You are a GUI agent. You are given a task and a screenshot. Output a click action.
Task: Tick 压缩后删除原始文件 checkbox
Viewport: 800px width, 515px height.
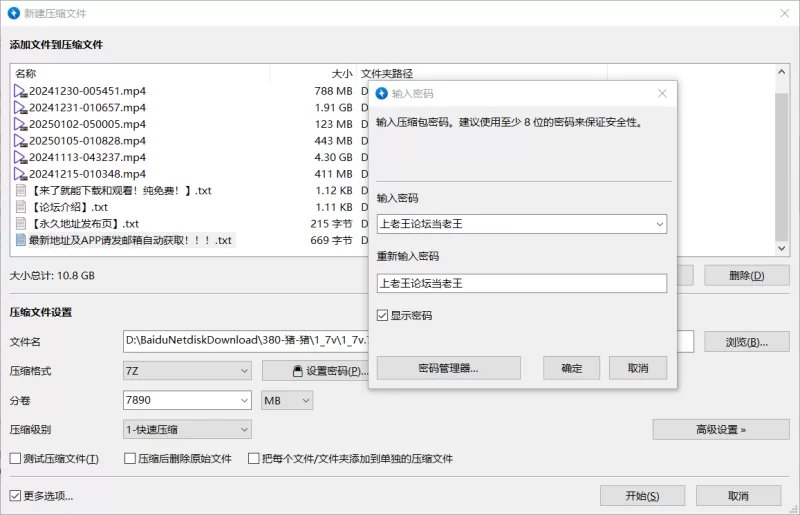tap(130, 458)
